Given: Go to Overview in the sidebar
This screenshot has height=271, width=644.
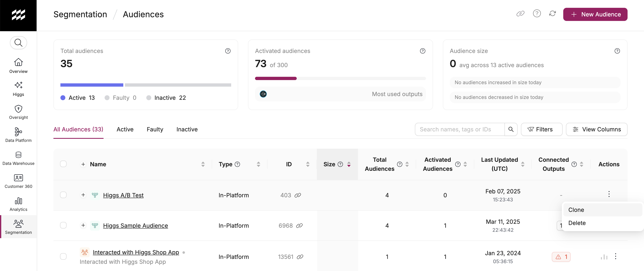Looking at the screenshot, I should (18, 66).
